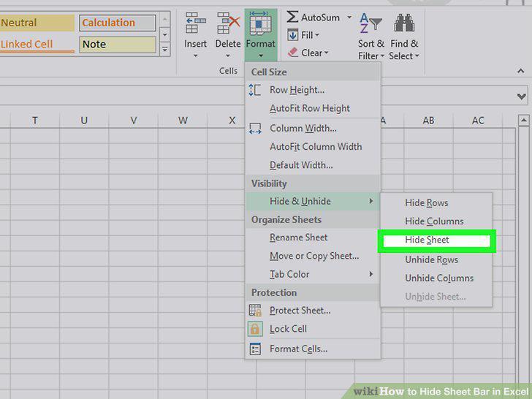Click the AutoSum sigma icon
Image resolution: width=532 pixels, height=399 pixels.
point(292,17)
